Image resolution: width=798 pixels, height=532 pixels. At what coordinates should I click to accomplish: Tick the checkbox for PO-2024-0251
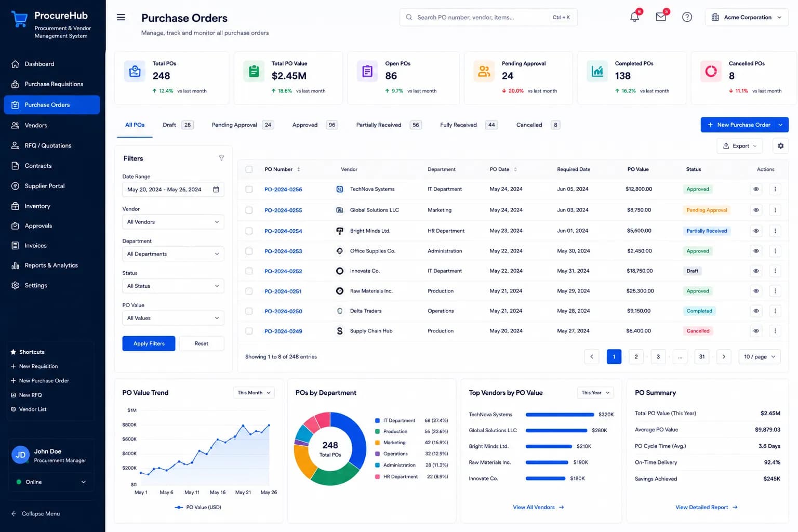[249, 291]
